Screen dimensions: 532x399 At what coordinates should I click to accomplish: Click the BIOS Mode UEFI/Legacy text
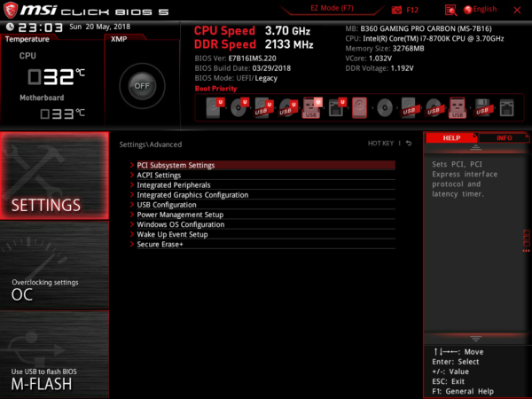coord(236,78)
